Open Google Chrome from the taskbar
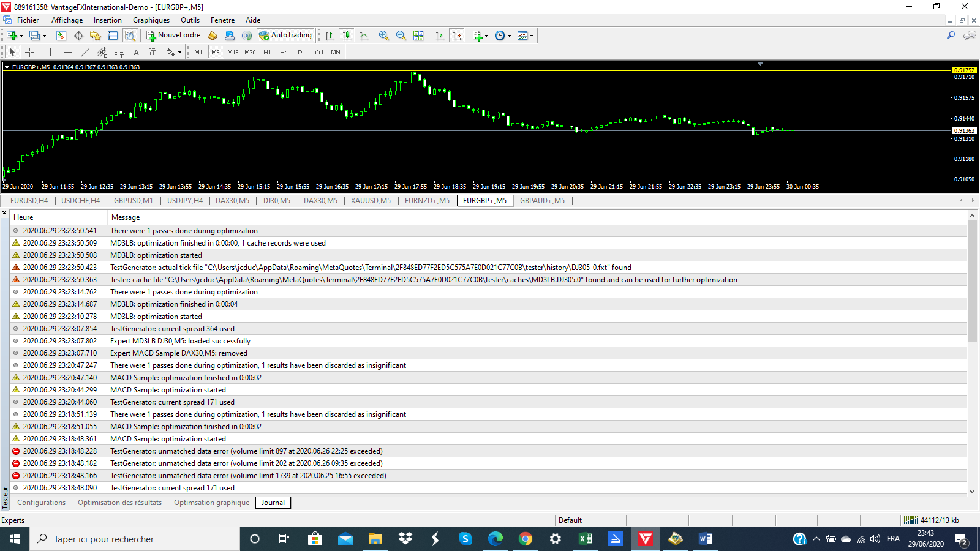This screenshot has width=980, height=551. (x=525, y=539)
